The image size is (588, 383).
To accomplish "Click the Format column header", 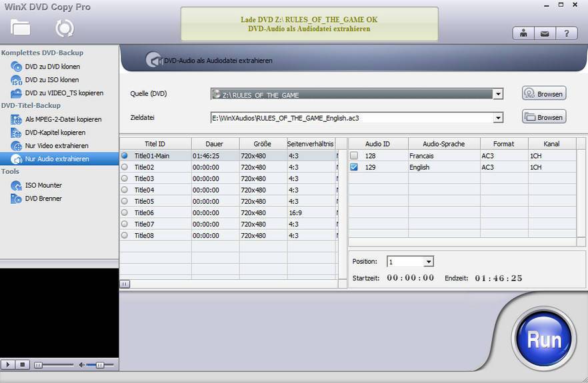I will (504, 143).
